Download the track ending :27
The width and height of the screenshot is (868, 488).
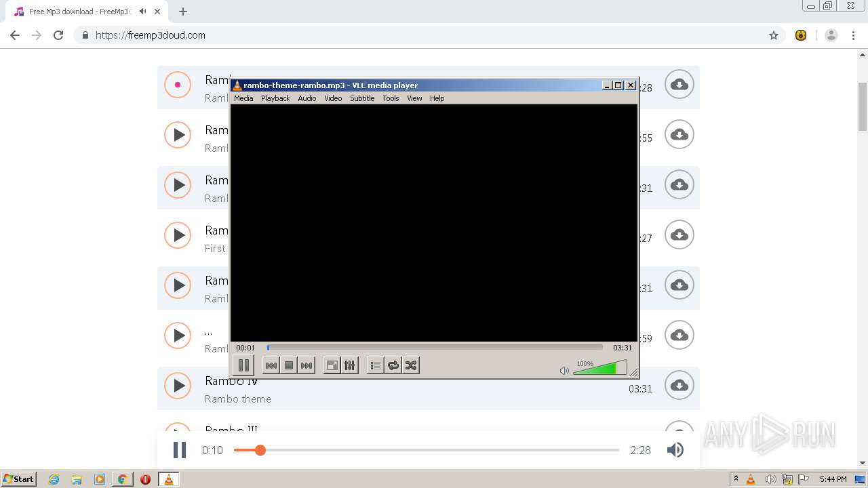click(679, 235)
